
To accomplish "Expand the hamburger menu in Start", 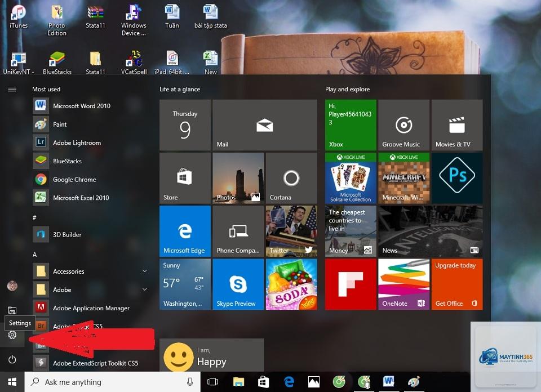I will pyautogui.click(x=12, y=90).
